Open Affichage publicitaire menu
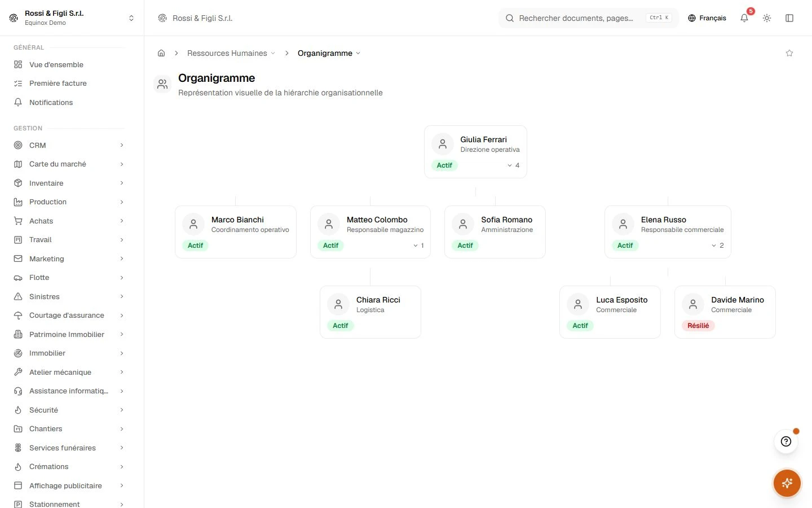This screenshot has height=508, width=812. point(69,486)
